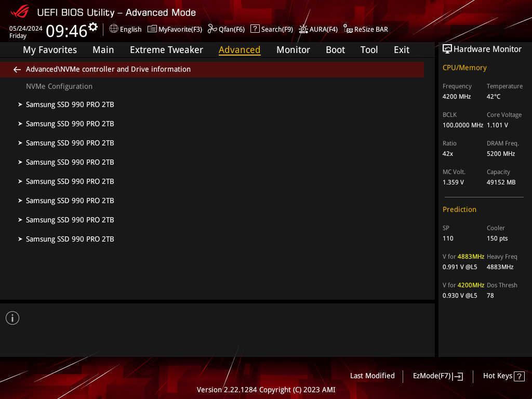
Task: Open the Exit tab
Action: pos(402,50)
